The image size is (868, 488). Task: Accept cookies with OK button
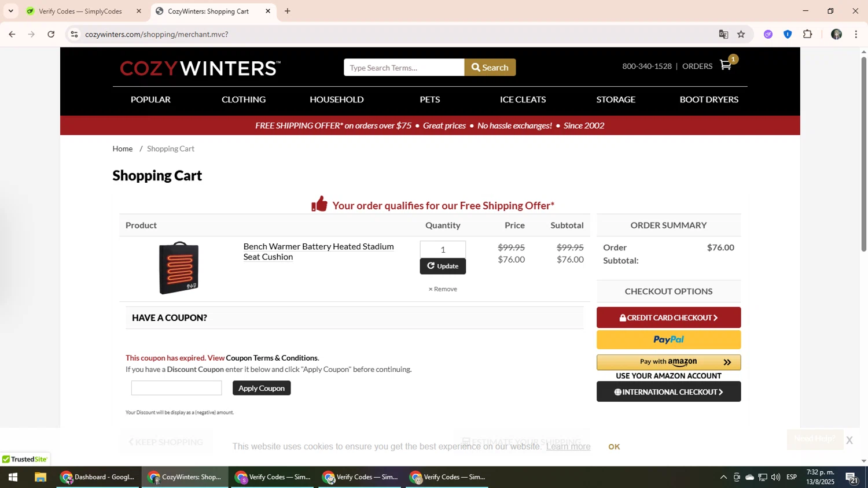click(x=614, y=446)
